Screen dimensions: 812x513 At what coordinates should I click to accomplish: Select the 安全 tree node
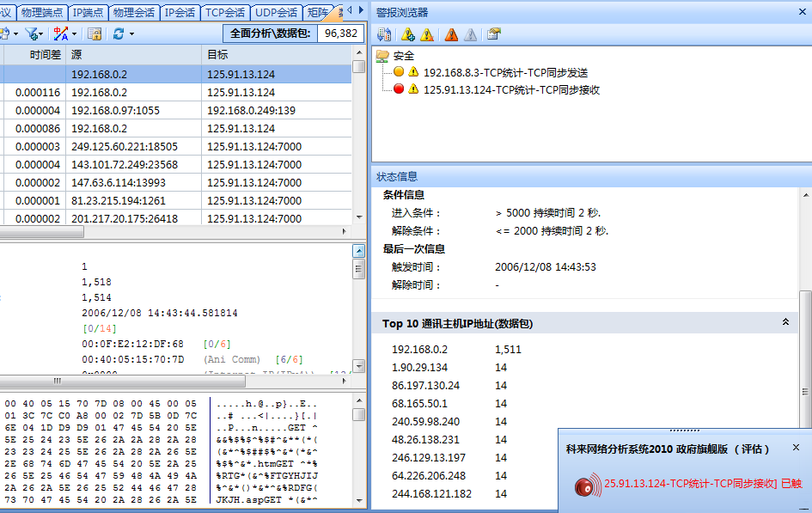403,55
